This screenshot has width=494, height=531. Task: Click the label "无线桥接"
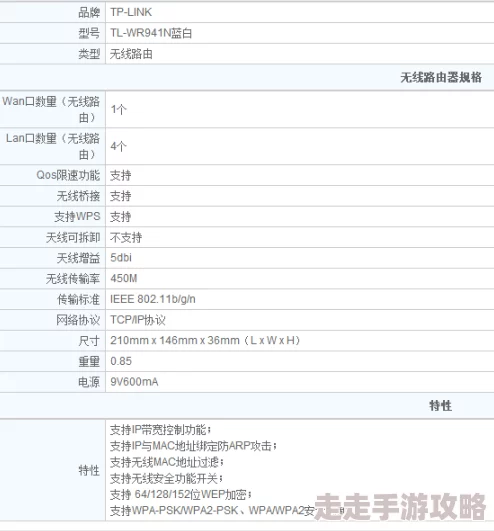click(x=78, y=196)
